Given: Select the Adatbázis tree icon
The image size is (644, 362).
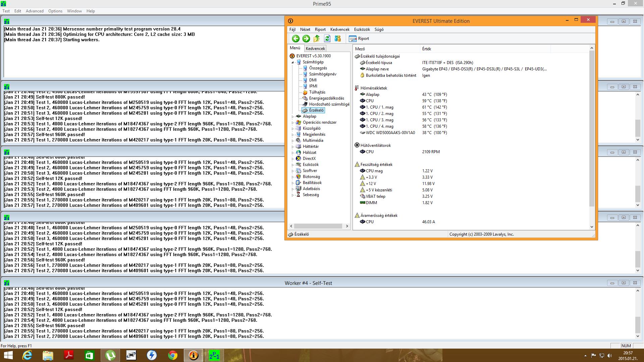Looking at the screenshot, I should pos(298,189).
